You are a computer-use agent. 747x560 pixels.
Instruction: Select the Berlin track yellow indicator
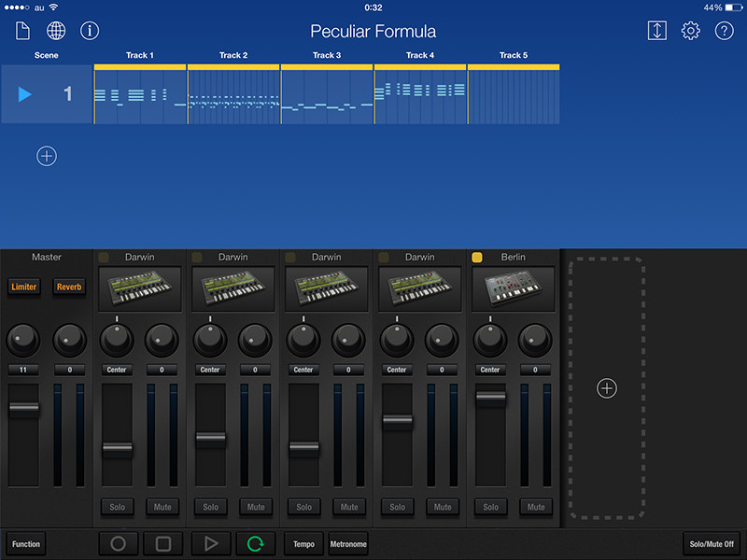477,258
